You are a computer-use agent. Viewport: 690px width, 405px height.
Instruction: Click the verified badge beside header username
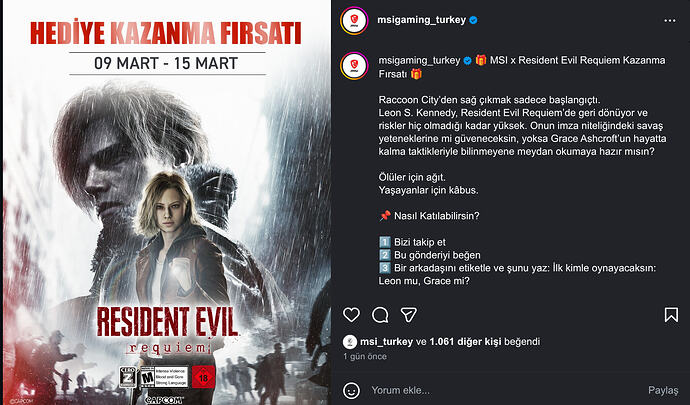(473, 20)
